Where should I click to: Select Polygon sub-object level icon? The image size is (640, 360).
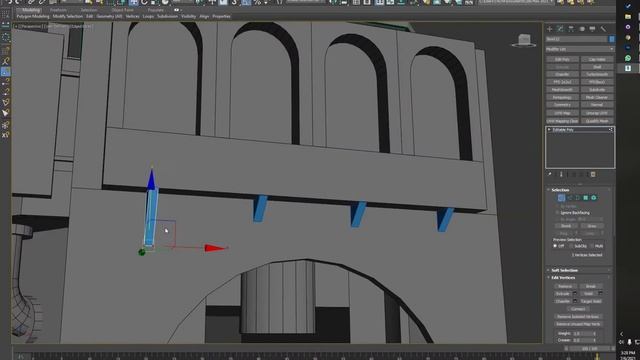[586, 198]
